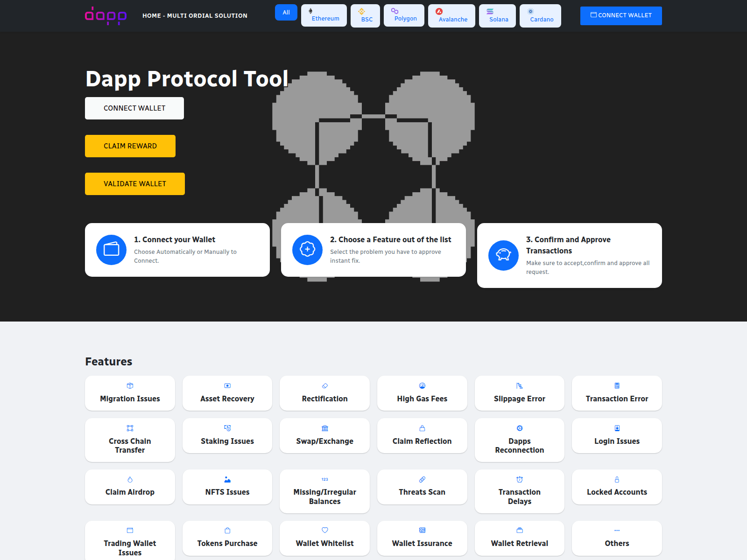This screenshot has width=747, height=560.
Task: Filter by BSC network
Action: tap(365, 16)
